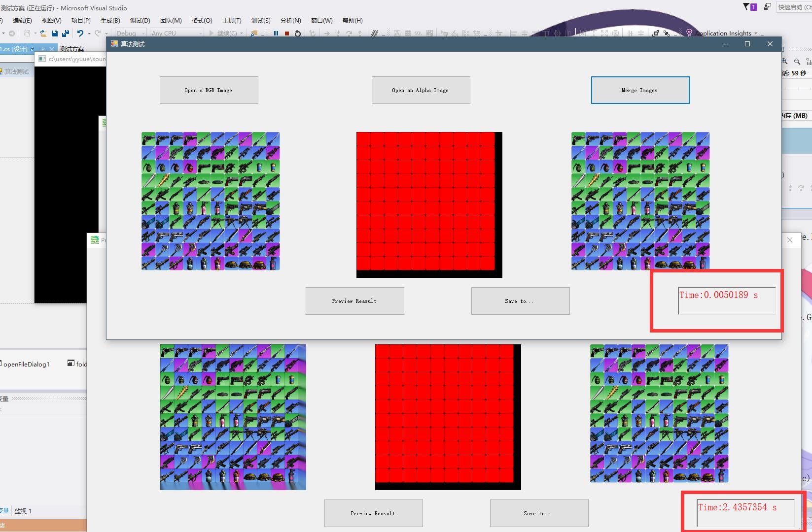Screen dimensions: 812x532
Task: Click the red alpha image in front window
Action: click(x=429, y=205)
